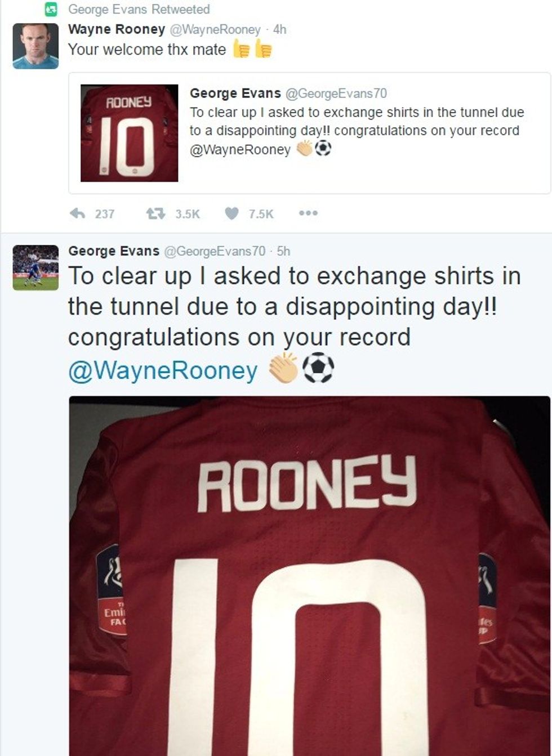
Task: Like the tweet with heart icon
Action: [232, 213]
